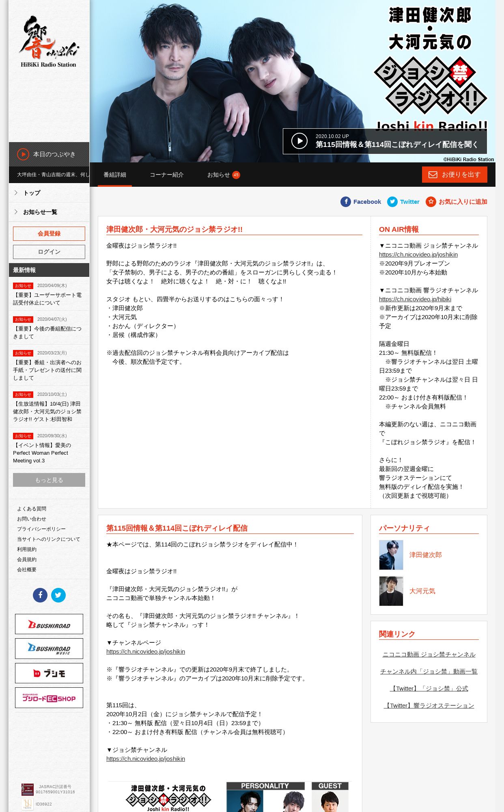Open the ブシモ banner
The height and width of the screenshot is (812, 504).
point(49,673)
